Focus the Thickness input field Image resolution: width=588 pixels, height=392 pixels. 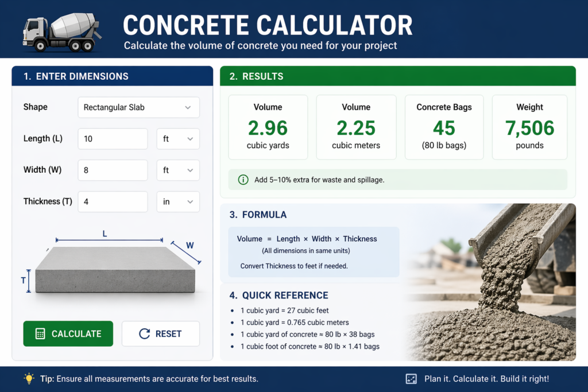pyautogui.click(x=113, y=202)
